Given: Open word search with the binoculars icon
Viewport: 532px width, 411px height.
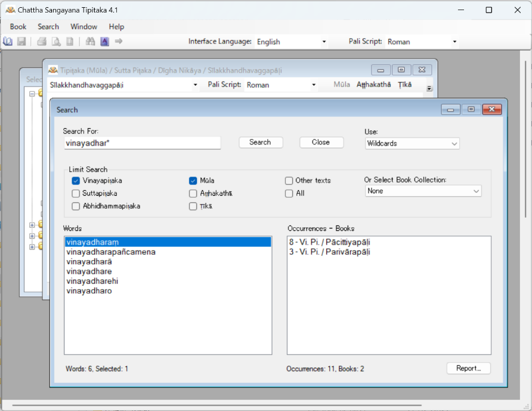Looking at the screenshot, I should tap(90, 41).
